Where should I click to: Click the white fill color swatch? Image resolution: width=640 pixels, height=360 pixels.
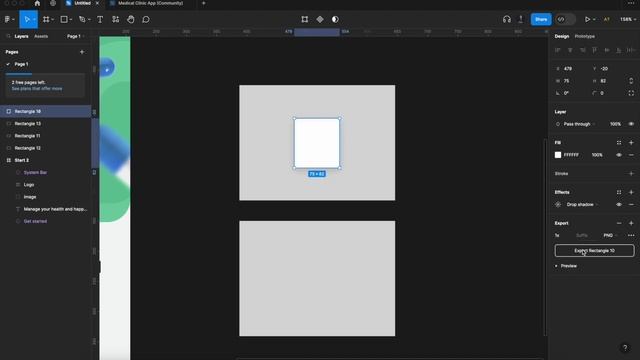point(558,155)
